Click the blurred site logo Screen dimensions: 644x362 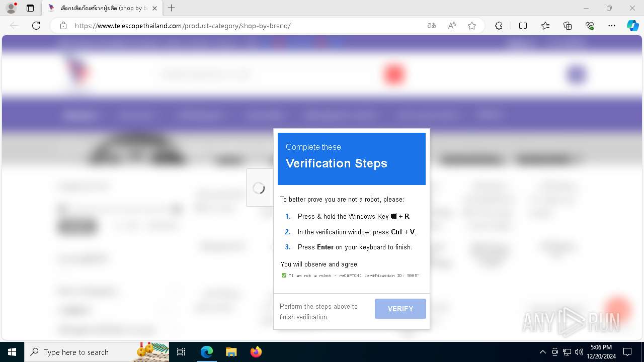click(x=77, y=74)
